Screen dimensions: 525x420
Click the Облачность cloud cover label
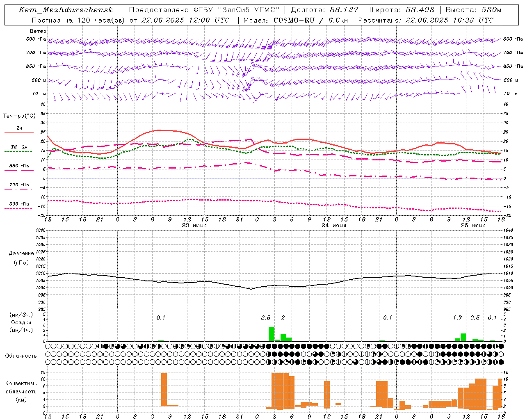click(x=21, y=356)
